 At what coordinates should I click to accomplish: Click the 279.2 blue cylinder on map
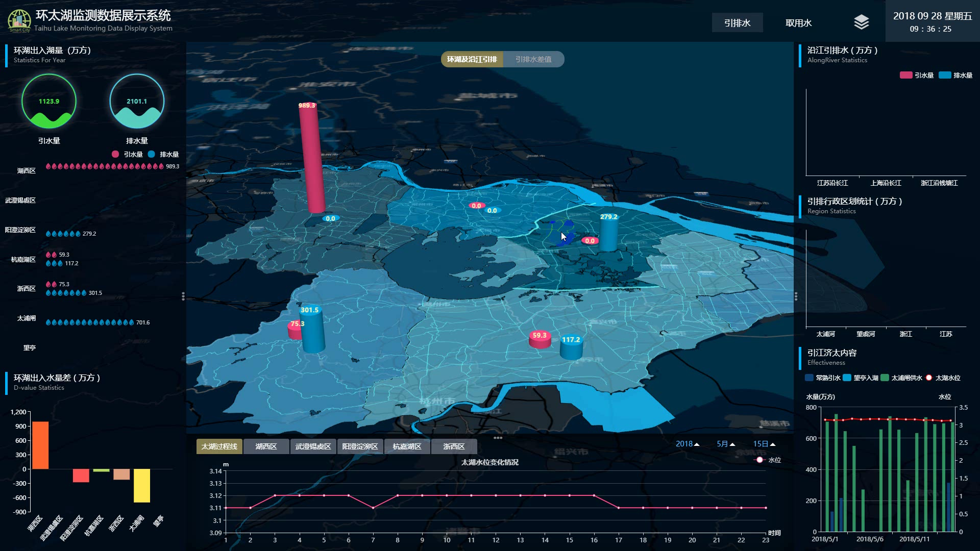(608, 234)
